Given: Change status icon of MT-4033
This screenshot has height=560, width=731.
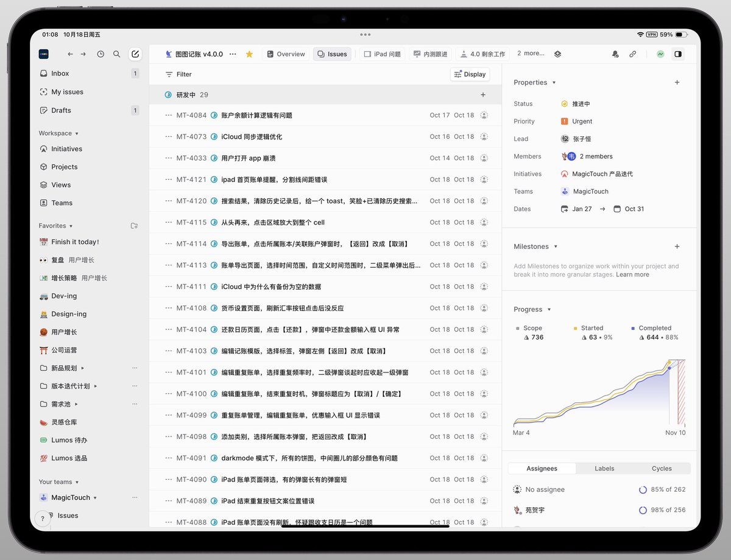Looking at the screenshot, I should 214,158.
